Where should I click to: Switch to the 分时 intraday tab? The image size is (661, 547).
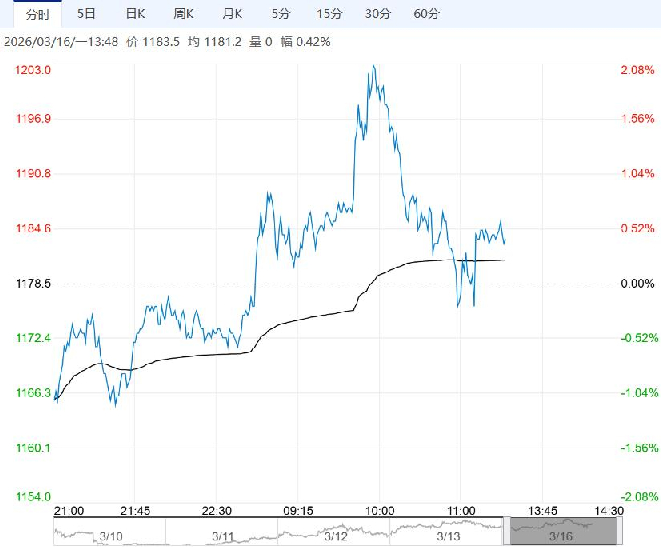(x=36, y=14)
